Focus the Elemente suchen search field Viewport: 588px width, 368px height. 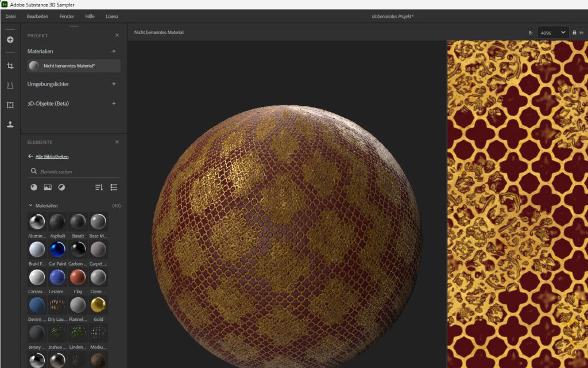(74, 171)
